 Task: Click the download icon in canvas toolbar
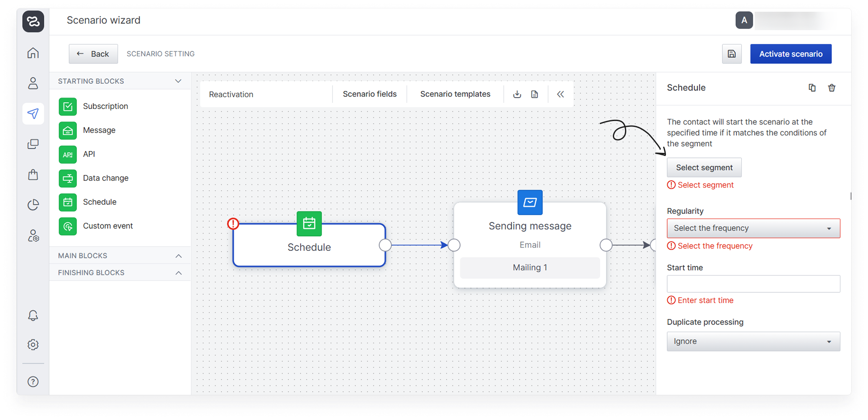[x=517, y=94]
